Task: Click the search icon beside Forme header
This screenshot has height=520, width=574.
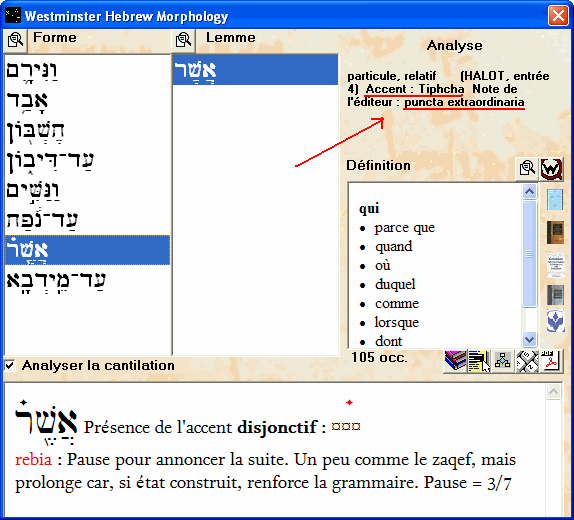Action: [15, 40]
